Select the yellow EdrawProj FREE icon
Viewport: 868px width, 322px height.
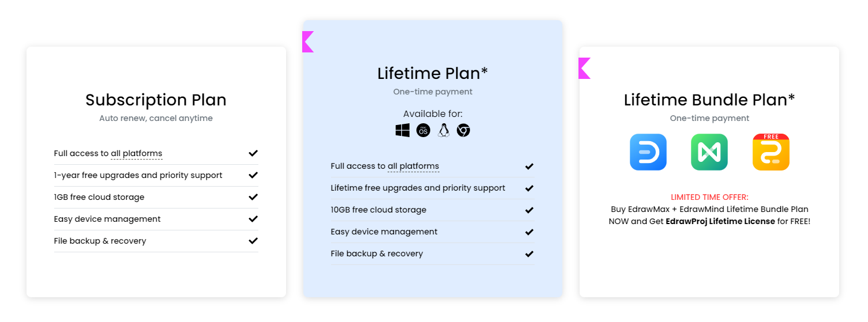point(771,152)
